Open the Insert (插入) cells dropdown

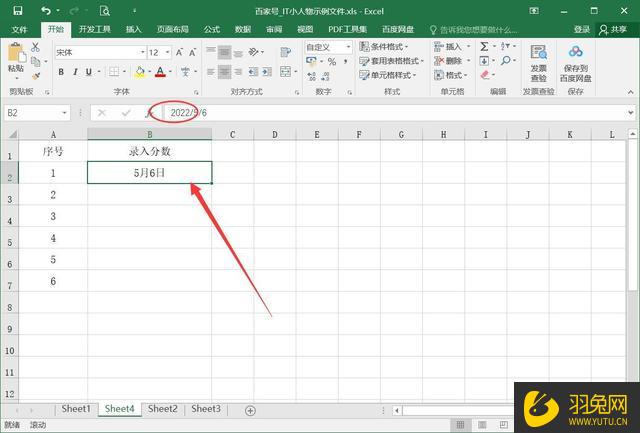point(452,47)
